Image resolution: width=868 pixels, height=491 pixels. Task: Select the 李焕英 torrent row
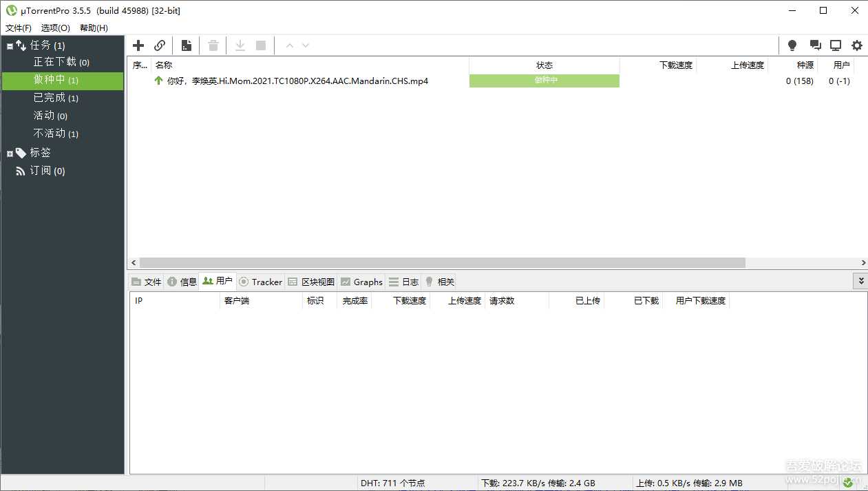click(x=296, y=81)
